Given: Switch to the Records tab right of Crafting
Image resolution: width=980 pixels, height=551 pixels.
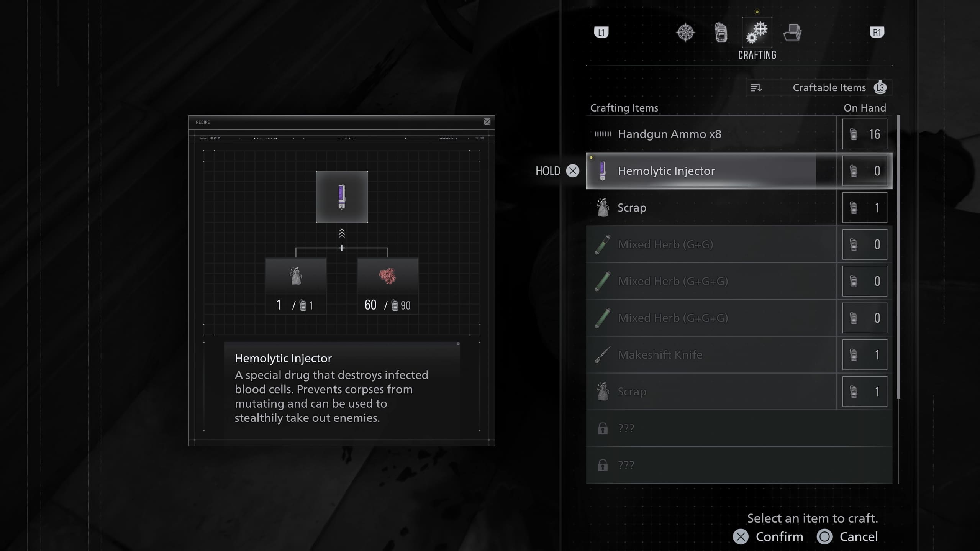Looking at the screenshot, I should tap(793, 33).
